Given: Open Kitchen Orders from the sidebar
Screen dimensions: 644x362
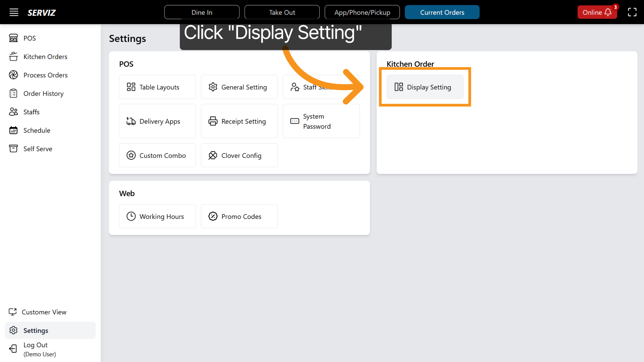Looking at the screenshot, I should (45, 57).
